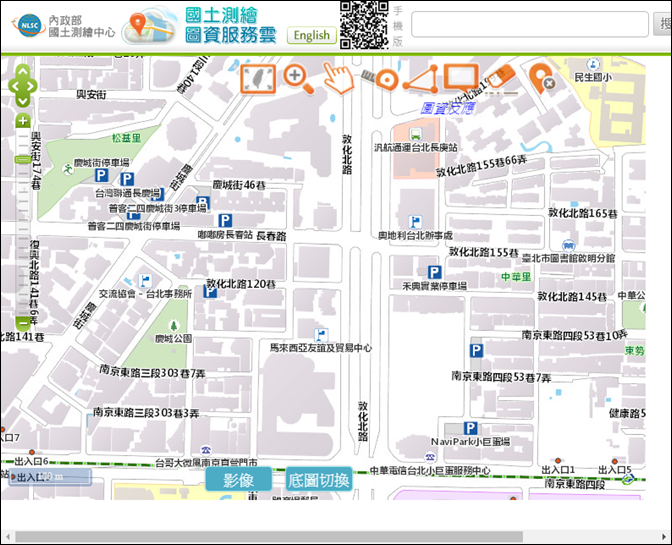Viewport: 672px width, 545px height.
Task: Click the remove location marker tool
Action: pyautogui.click(x=542, y=79)
